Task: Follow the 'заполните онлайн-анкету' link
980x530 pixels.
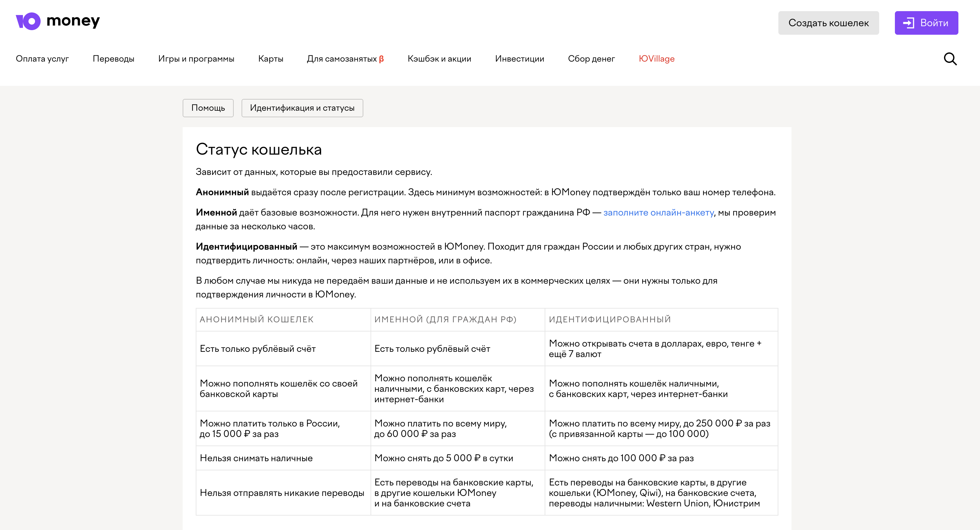Action: pyautogui.click(x=658, y=213)
